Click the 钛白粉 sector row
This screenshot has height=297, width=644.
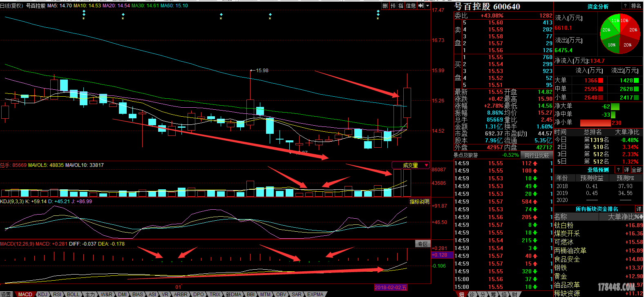pyautogui.click(x=598, y=225)
